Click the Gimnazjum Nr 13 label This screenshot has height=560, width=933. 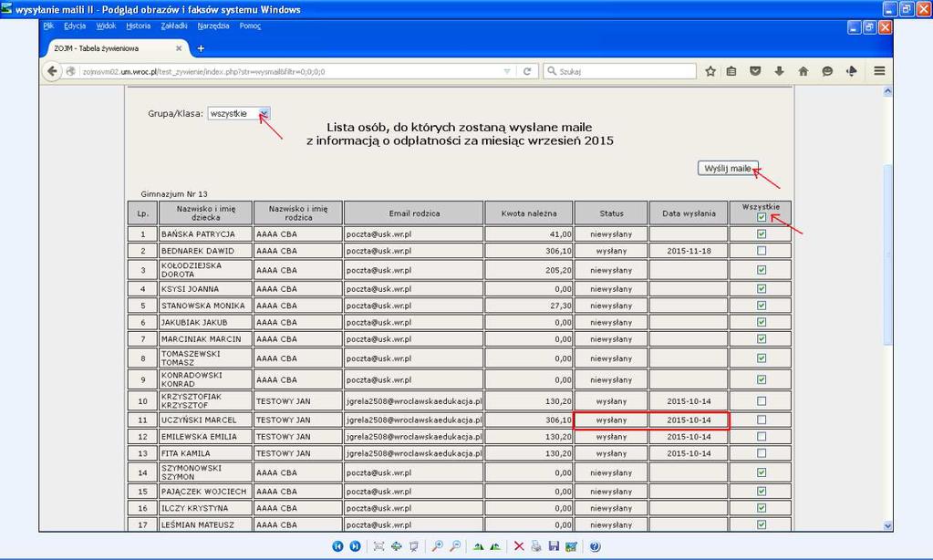click(x=174, y=194)
